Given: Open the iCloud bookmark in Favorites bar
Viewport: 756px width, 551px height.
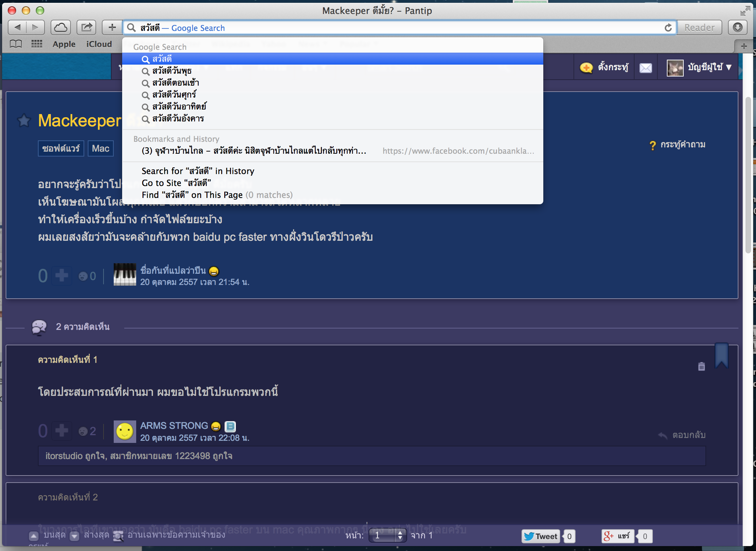Looking at the screenshot, I should point(99,44).
